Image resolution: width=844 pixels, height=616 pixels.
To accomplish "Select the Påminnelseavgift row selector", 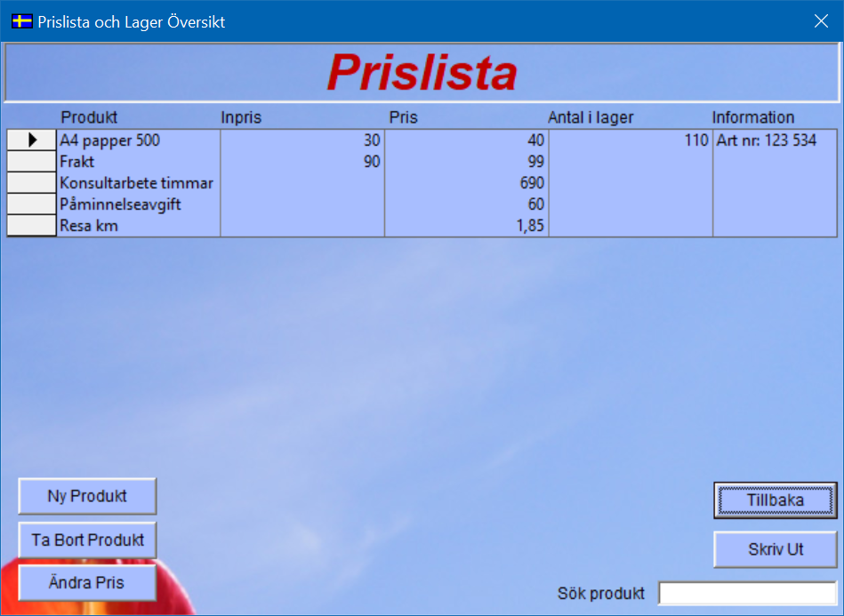I will (32, 204).
